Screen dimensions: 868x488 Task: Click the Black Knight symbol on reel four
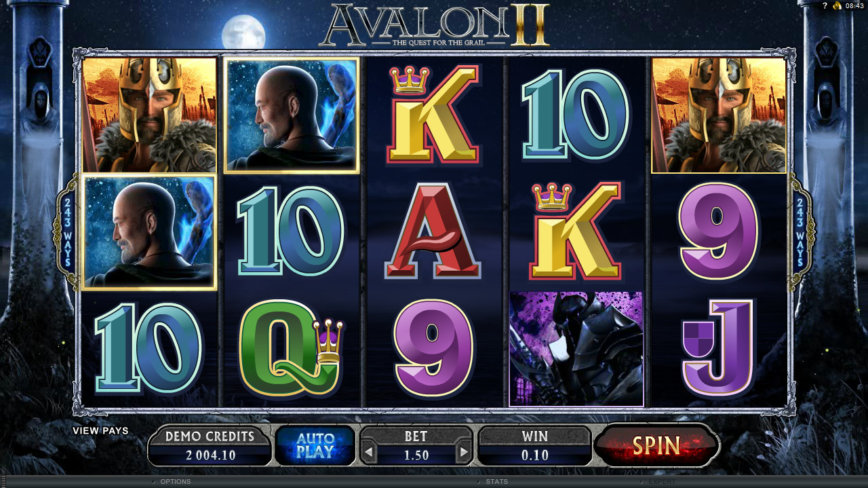(576, 349)
